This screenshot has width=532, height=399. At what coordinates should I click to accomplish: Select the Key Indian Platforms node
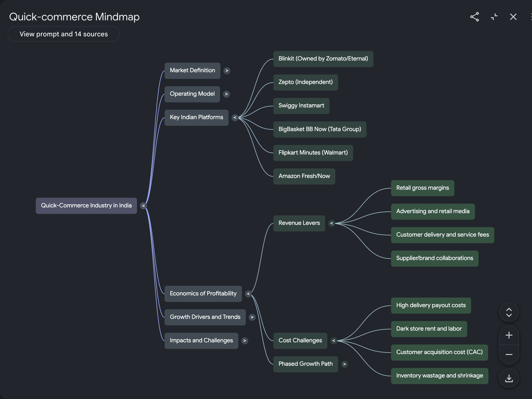click(x=196, y=118)
